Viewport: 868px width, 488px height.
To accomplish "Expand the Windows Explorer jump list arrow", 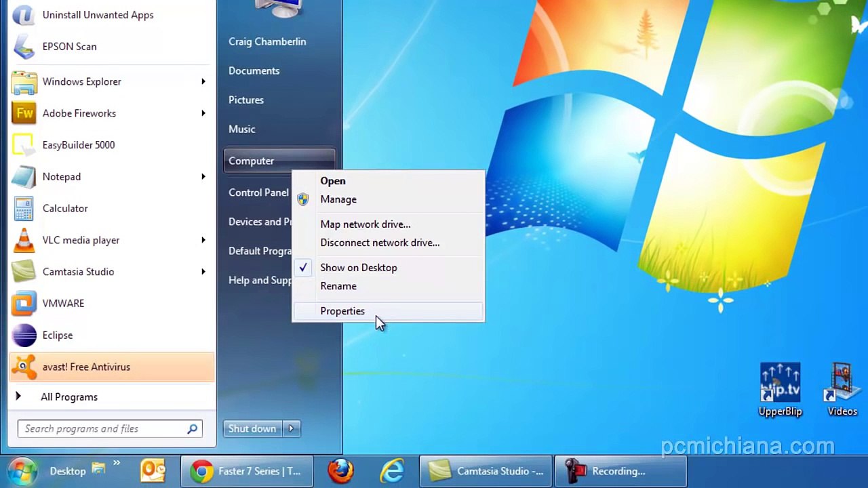I will pos(203,81).
